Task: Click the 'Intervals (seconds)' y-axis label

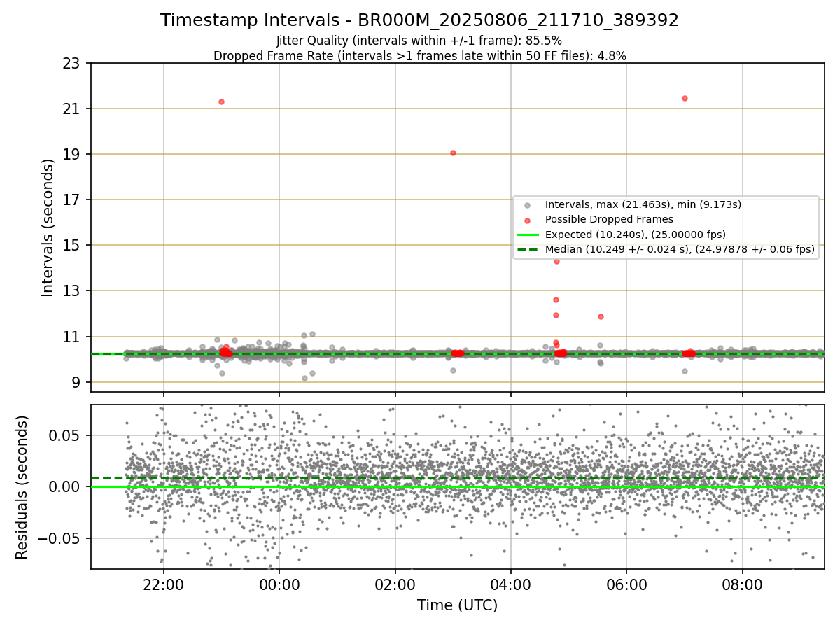Action: pyautogui.click(x=48, y=227)
